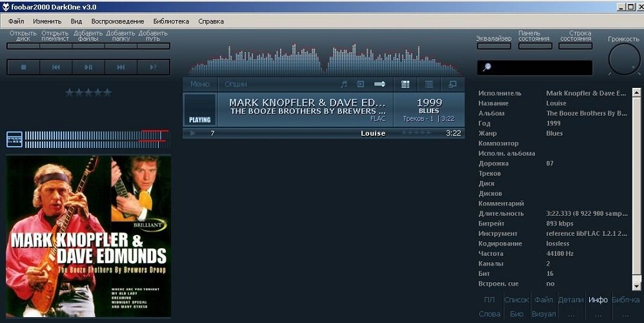
Task: Click the playback-follows-cursor square arrow icon
Action: [x=360, y=84]
